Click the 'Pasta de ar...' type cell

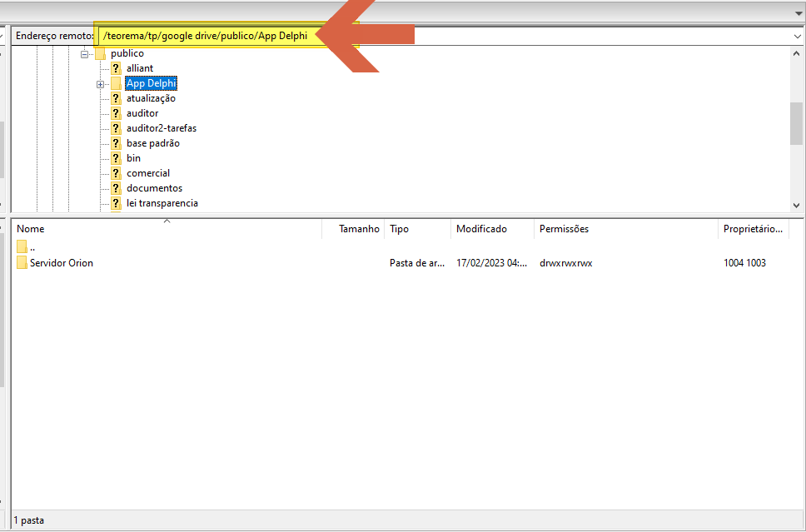[x=417, y=262]
